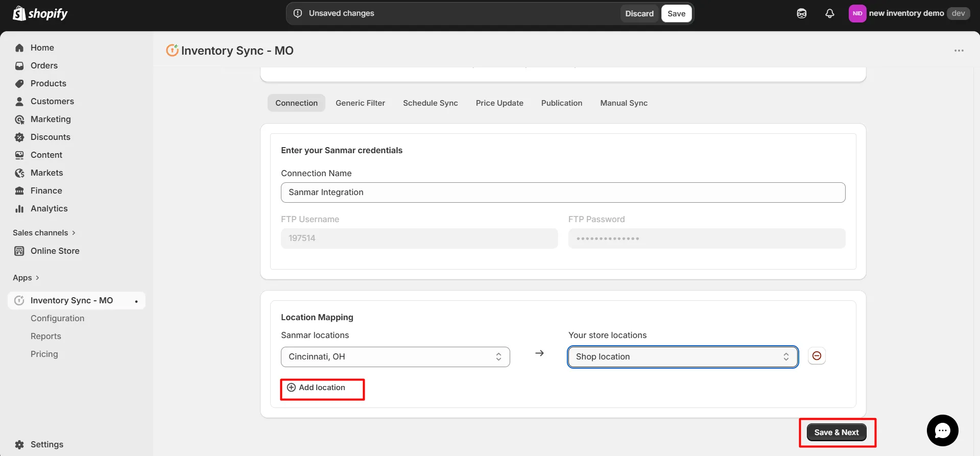Open the Reports sub-page
The width and height of the screenshot is (980, 456).
tap(45, 336)
